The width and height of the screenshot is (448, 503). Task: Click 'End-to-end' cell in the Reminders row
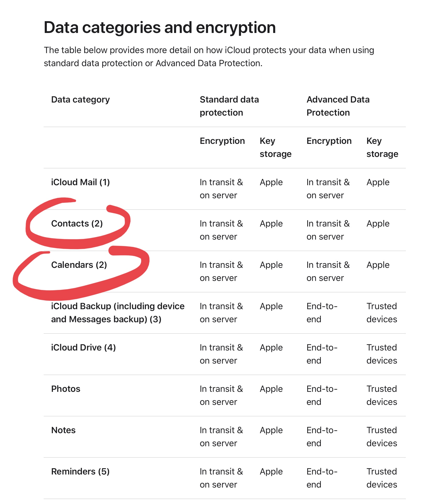pos(322,478)
